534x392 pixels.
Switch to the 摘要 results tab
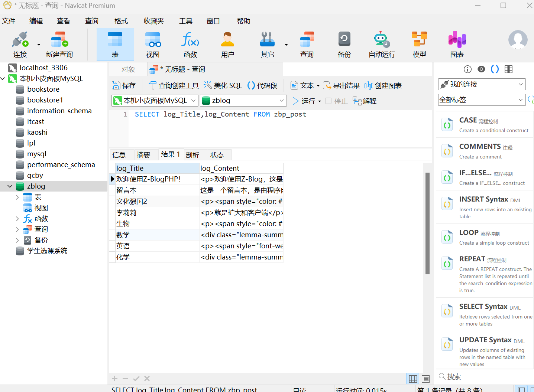click(143, 155)
